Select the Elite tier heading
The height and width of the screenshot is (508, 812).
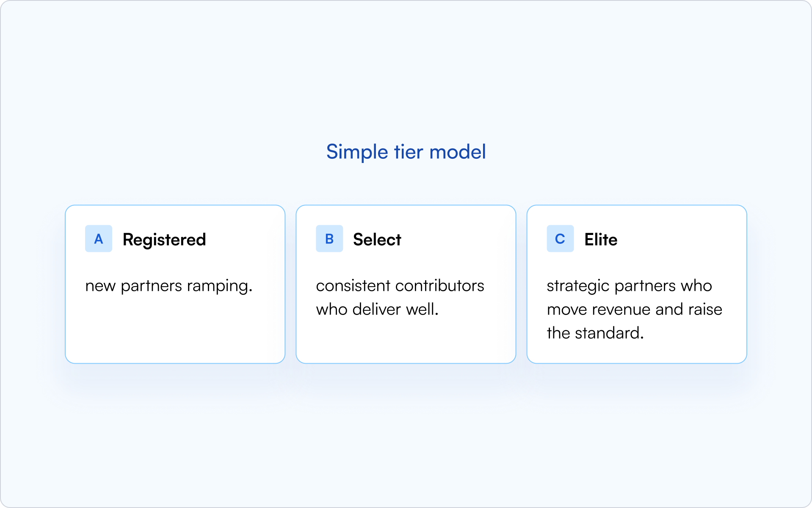coord(601,240)
